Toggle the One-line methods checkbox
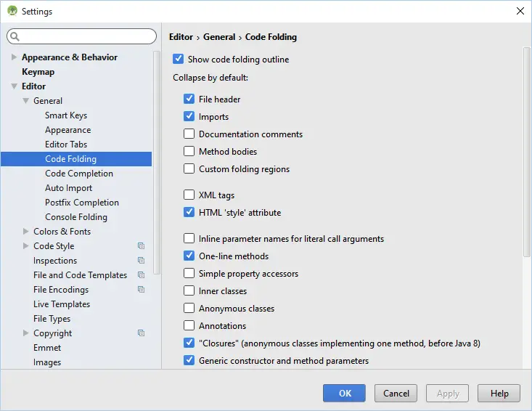This screenshot has height=411, width=532. 189,256
